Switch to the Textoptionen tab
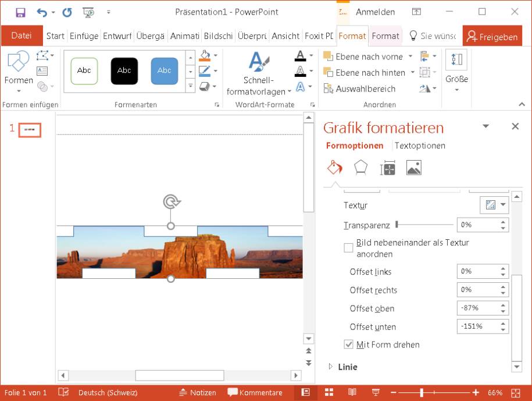 (x=420, y=146)
